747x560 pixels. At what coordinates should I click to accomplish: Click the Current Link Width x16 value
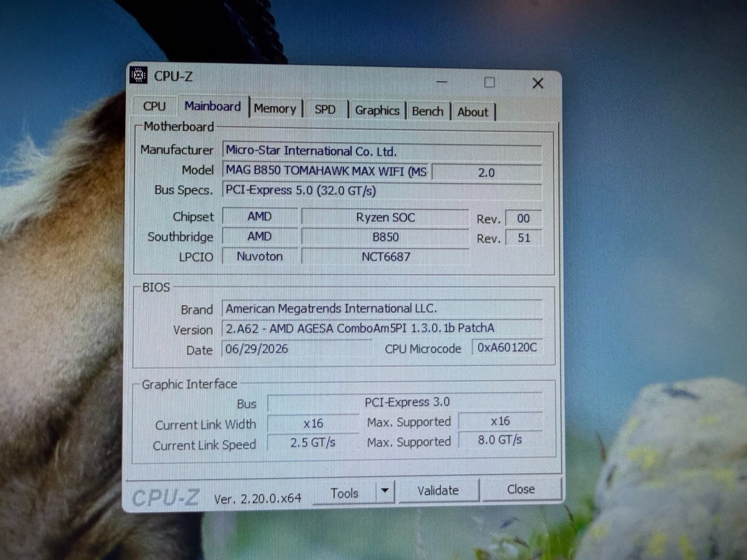(313, 423)
